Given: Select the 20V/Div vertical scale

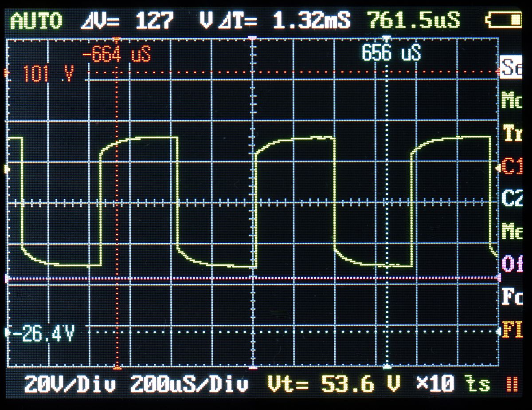Looking at the screenshot, I should coord(70,384).
